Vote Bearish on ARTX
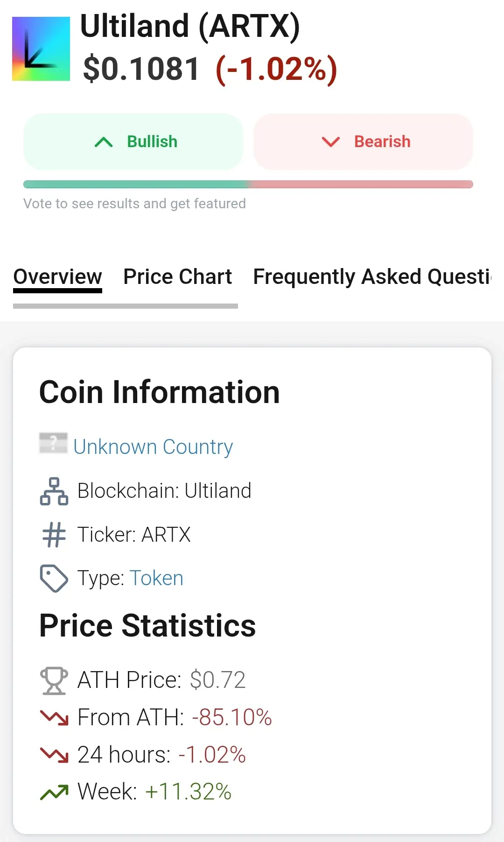 [x=363, y=142]
